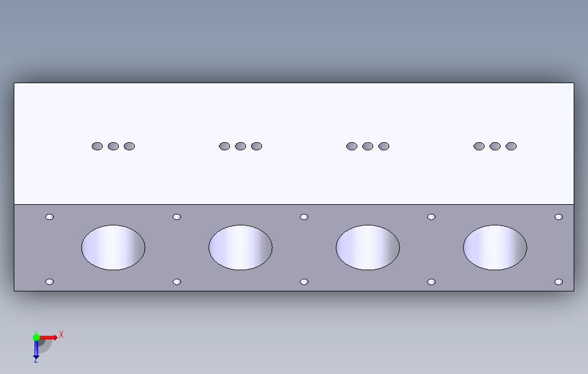Click the blue Z axis arrow of the triad

[x=36, y=349]
